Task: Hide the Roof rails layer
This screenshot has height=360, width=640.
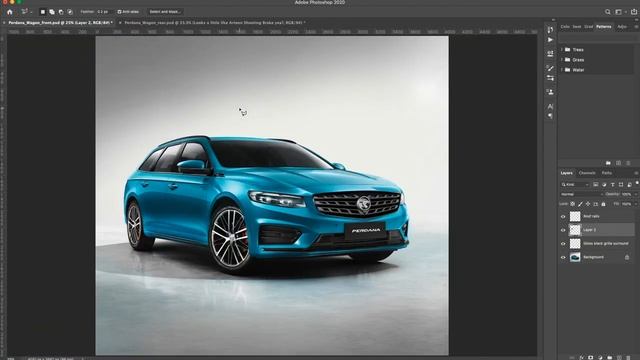Action: (x=563, y=217)
